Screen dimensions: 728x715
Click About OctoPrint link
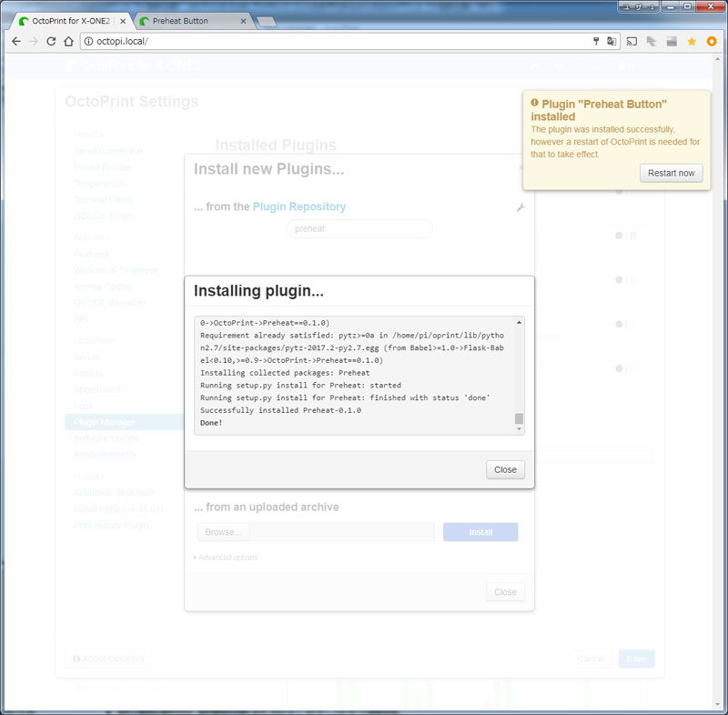pos(108,659)
